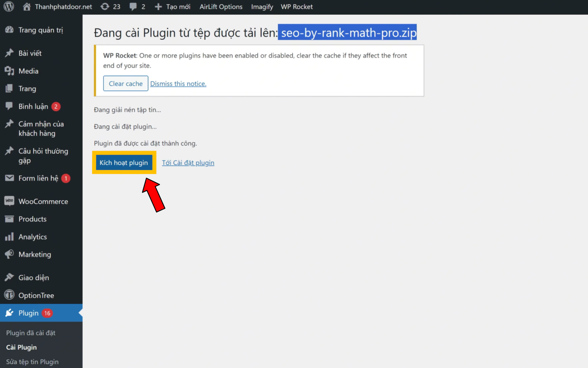This screenshot has height=368, width=588.
Task: Click the Plugin plug icon
Action: pyautogui.click(x=9, y=313)
